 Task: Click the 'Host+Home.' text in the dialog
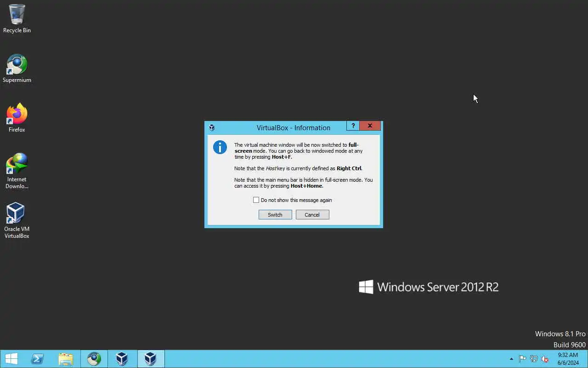pos(307,186)
